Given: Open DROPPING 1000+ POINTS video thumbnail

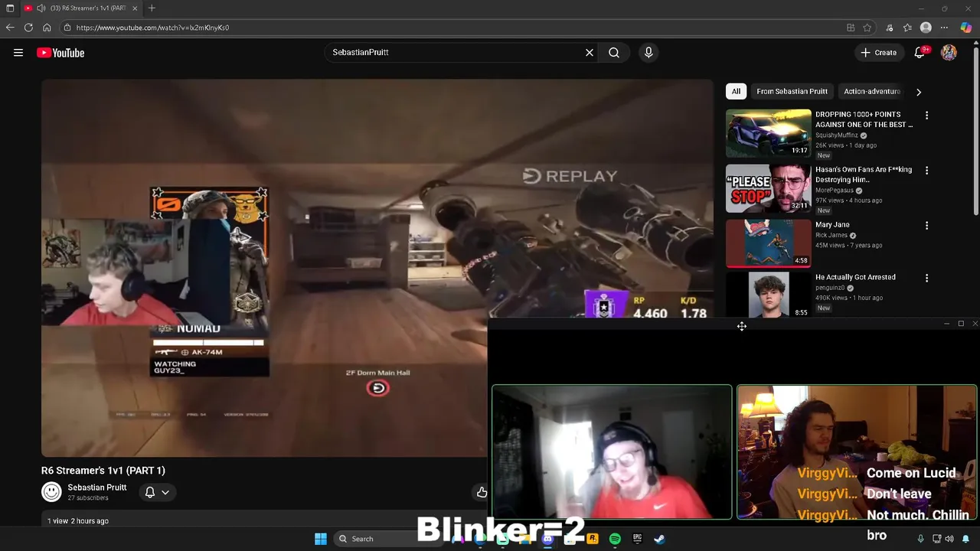Looking at the screenshot, I should pyautogui.click(x=768, y=132).
